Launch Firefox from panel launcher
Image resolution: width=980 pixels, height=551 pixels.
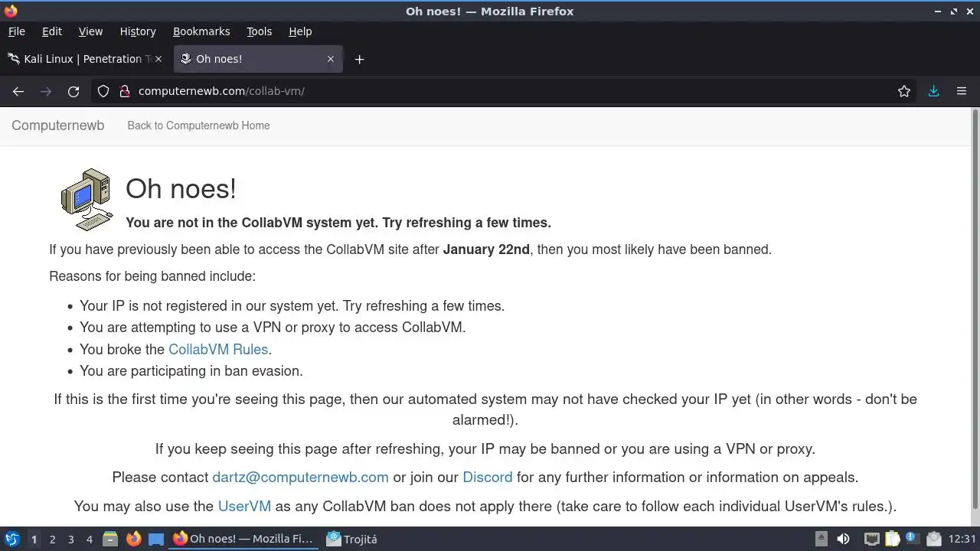pos(133,539)
